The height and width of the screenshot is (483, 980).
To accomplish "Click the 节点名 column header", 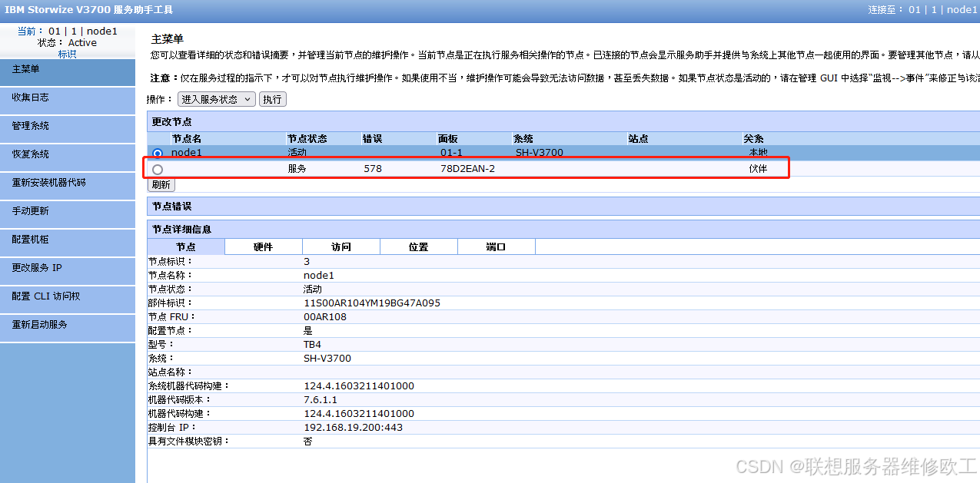I will point(187,139).
